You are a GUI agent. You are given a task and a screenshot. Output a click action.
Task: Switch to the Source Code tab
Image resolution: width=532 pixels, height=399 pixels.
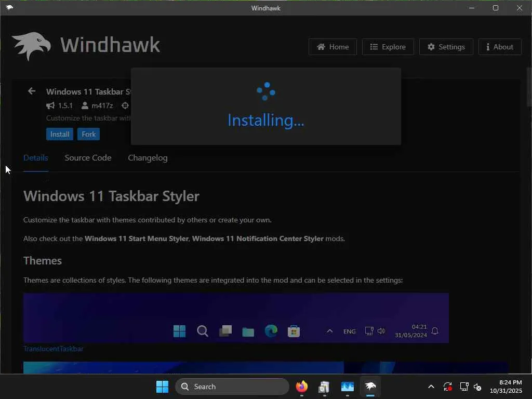coord(88,158)
